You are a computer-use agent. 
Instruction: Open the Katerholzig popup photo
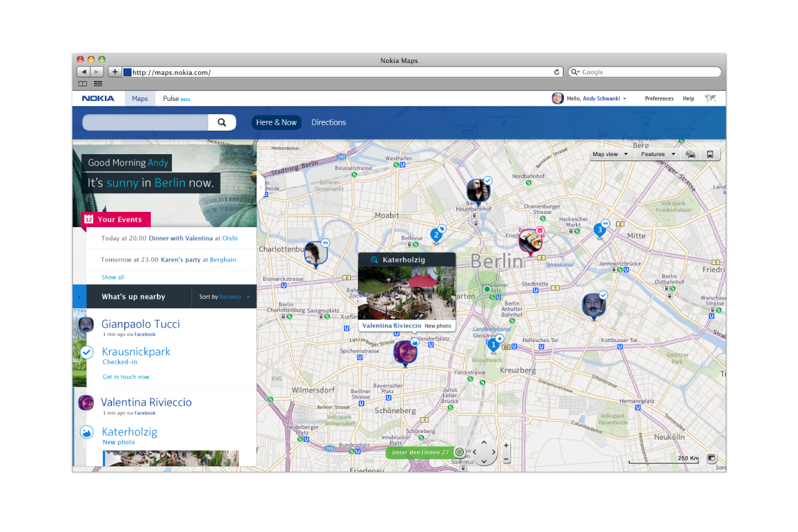pos(407,293)
